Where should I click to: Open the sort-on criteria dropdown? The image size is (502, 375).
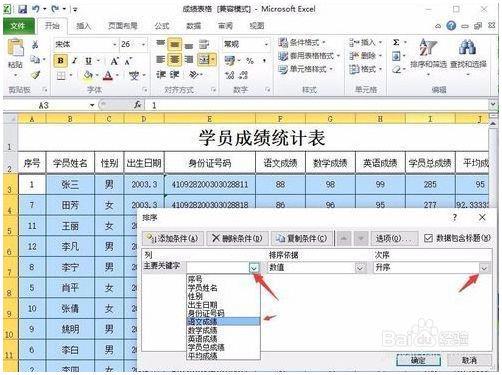pyautogui.click(x=360, y=268)
